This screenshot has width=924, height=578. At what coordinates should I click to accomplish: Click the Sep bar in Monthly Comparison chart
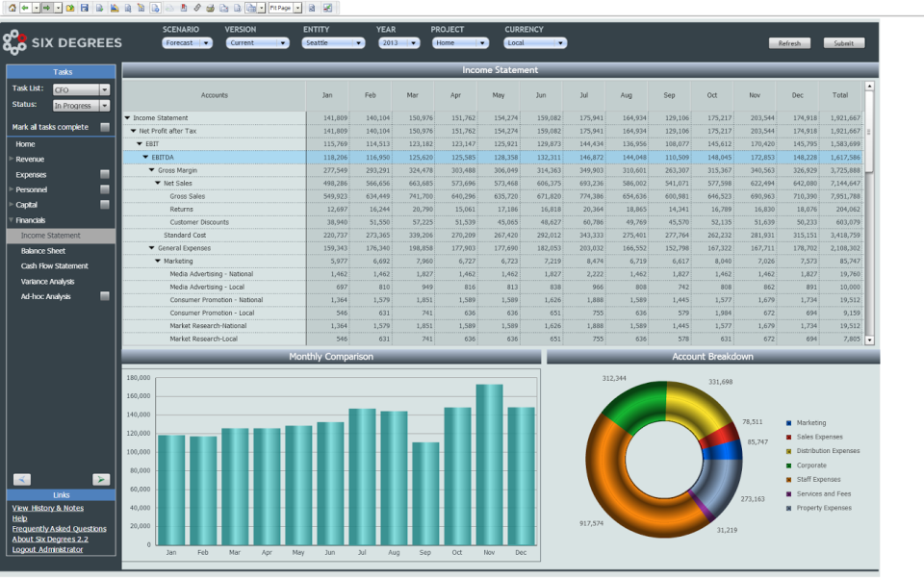click(x=425, y=493)
